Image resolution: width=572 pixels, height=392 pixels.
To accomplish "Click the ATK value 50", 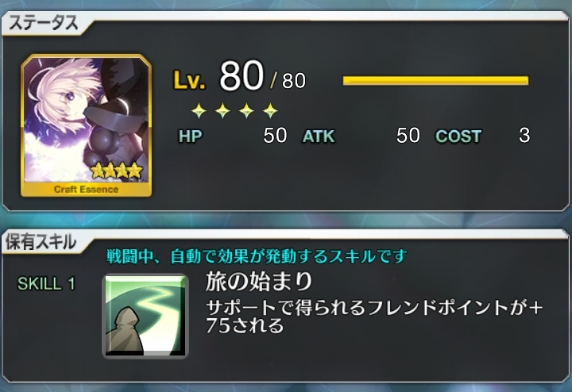I will coord(408,136).
